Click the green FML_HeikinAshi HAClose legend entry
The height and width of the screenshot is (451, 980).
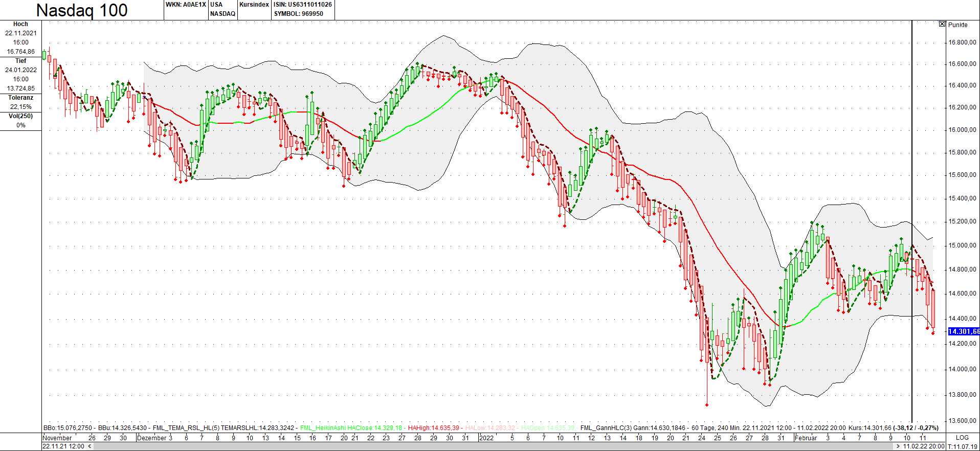point(351,428)
